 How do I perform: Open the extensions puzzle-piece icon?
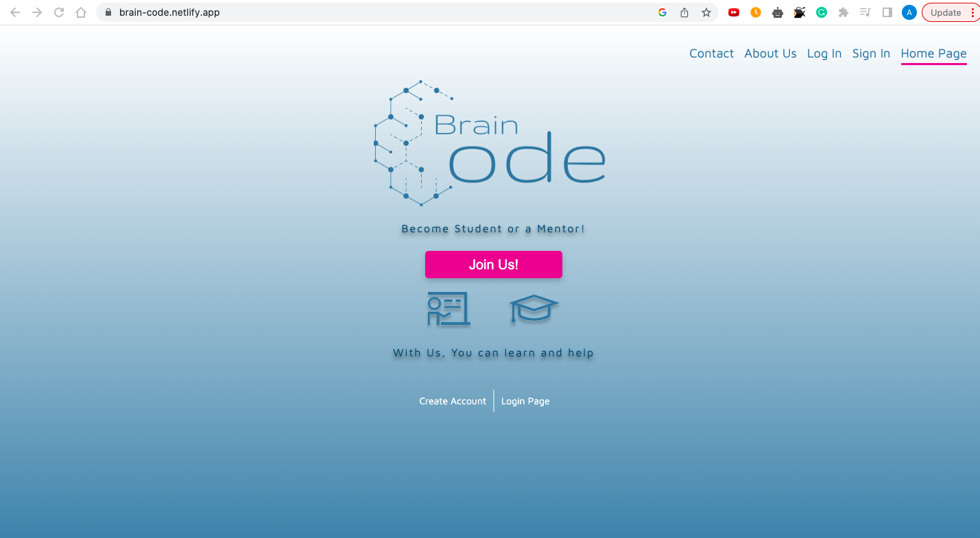pos(843,12)
